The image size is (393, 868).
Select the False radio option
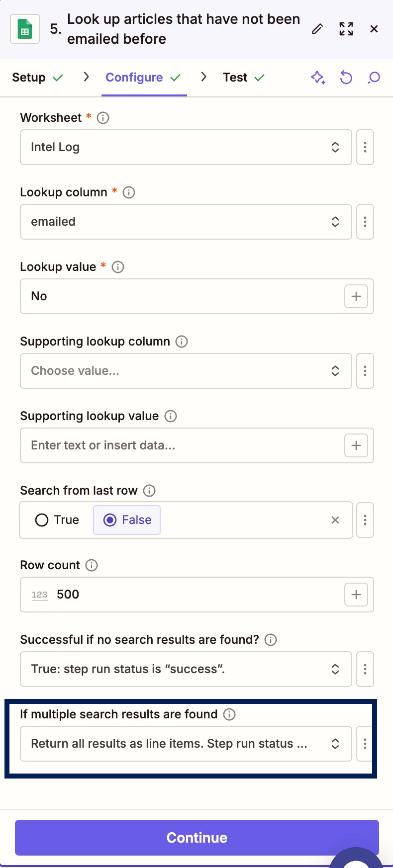click(x=110, y=520)
